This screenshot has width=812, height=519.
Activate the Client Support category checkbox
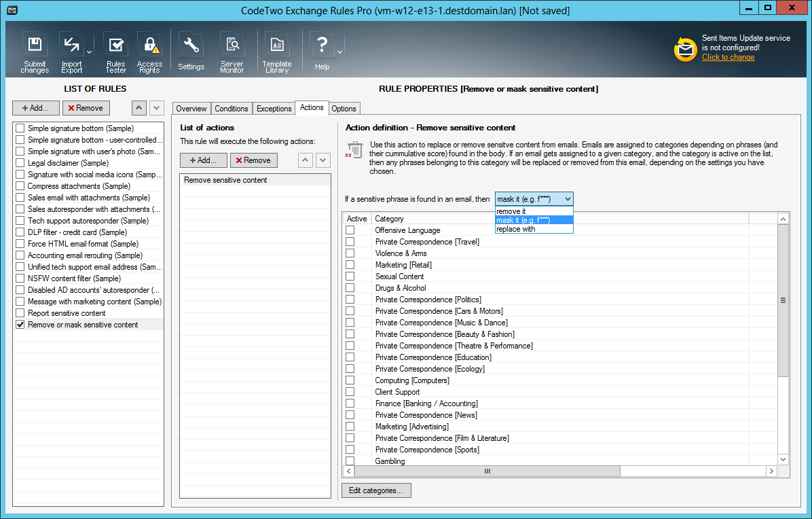(x=350, y=391)
